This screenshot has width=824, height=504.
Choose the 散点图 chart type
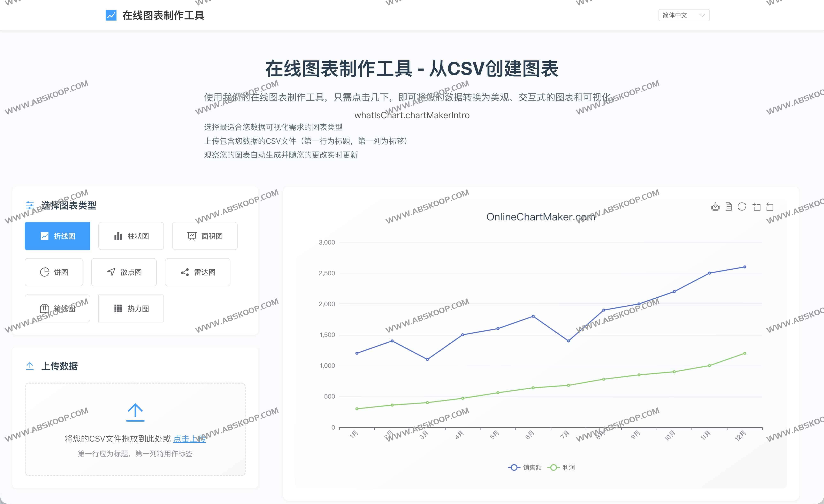(124, 272)
